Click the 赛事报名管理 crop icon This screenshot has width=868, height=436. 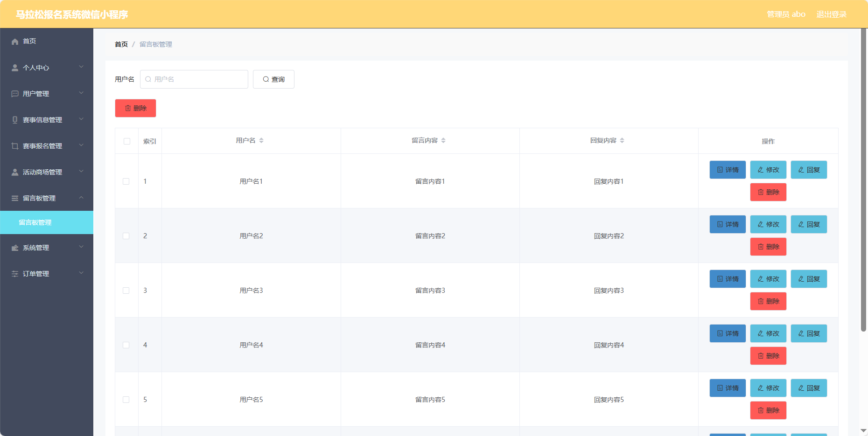[x=15, y=146]
